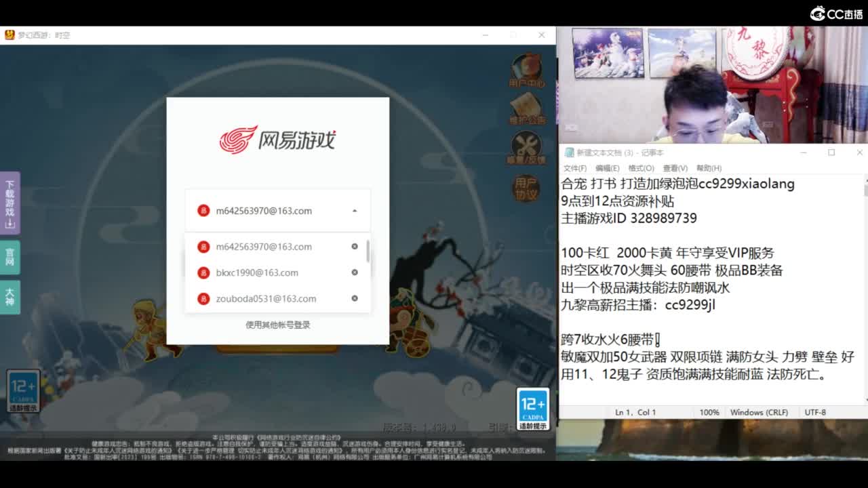This screenshot has height=488, width=868.
Task: Open the 用户协议 user agreement icon
Action: click(x=526, y=188)
